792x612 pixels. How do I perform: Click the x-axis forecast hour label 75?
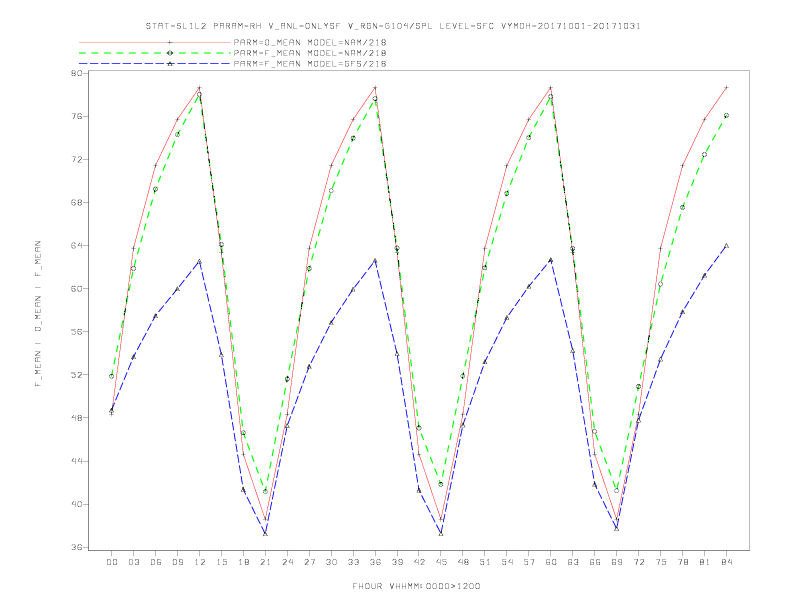coord(661,562)
